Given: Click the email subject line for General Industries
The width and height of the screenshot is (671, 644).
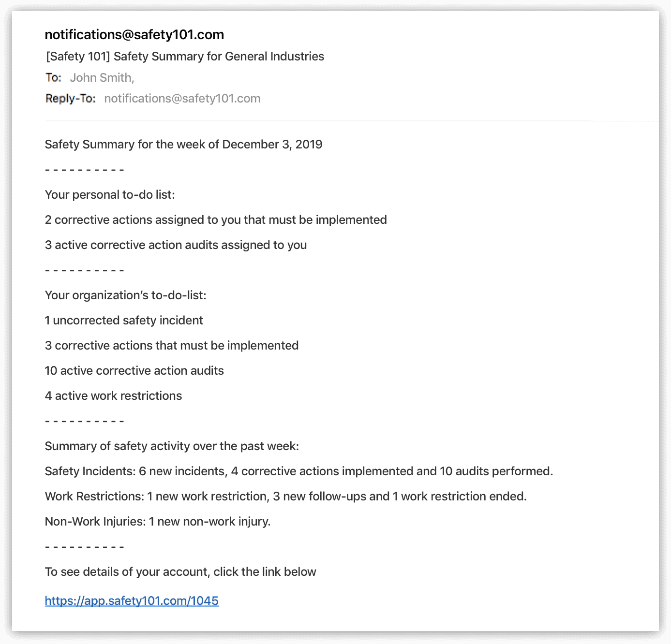Looking at the screenshot, I should coord(185,57).
